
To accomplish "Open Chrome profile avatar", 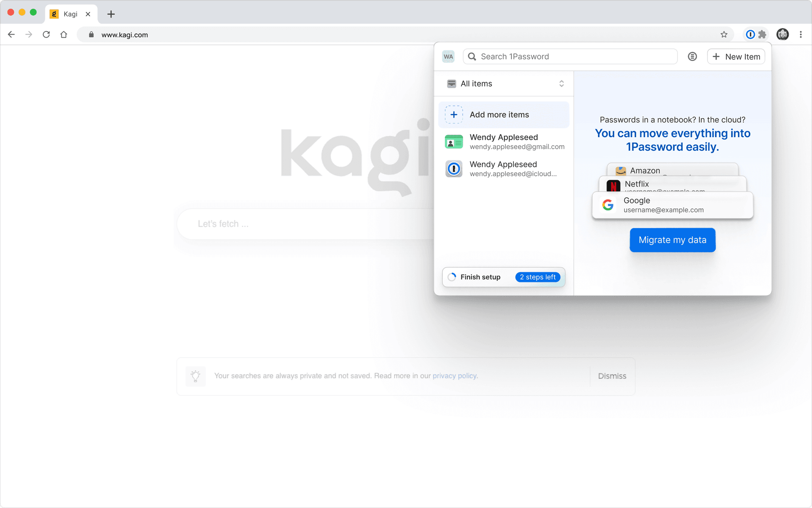I will (x=782, y=35).
